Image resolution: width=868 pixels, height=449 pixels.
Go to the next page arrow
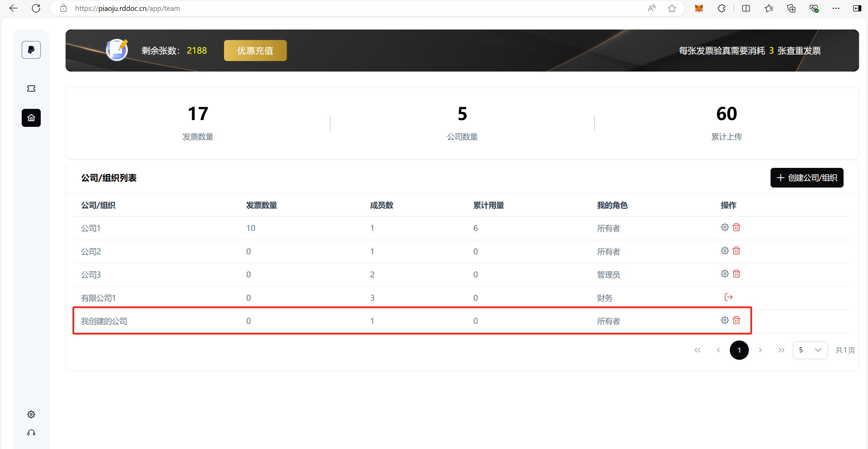point(760,350)
